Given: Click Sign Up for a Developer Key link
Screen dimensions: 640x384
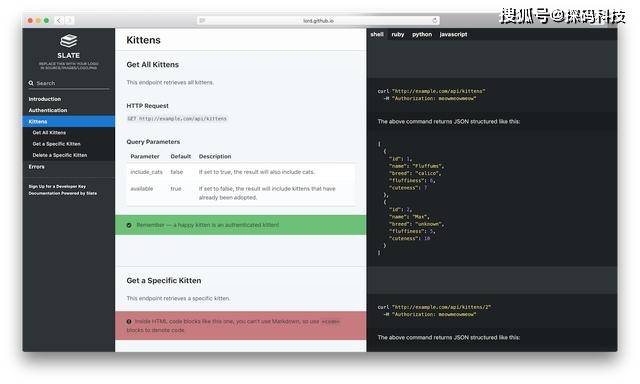Looking at the screenshot, I should click(57, 186).
